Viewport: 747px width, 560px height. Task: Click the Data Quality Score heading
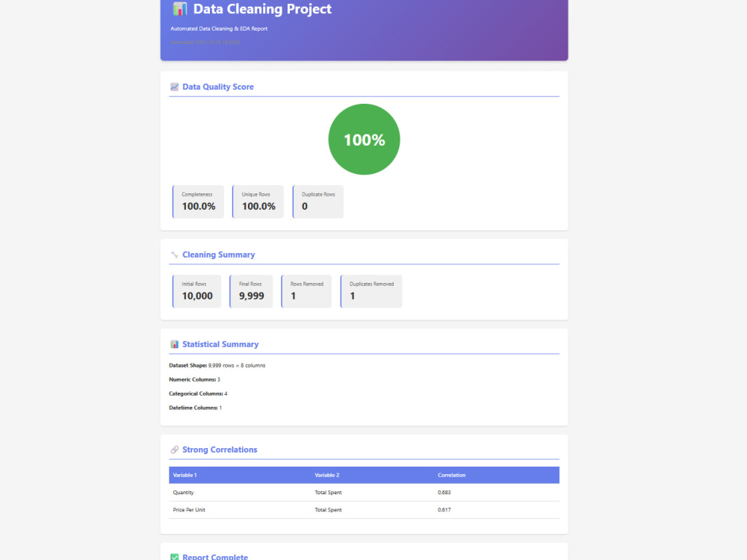218,87
